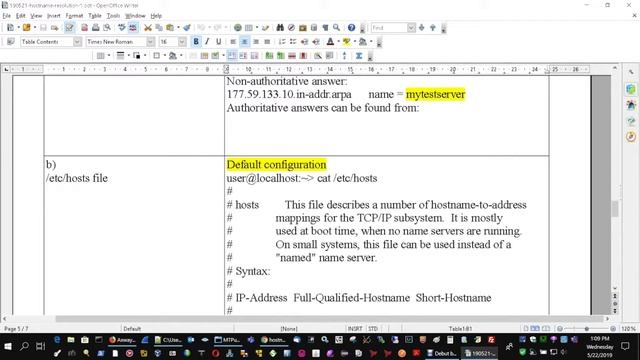Toggle Bold formatting
The image size is (640, 360).
(x=196, y=42)
